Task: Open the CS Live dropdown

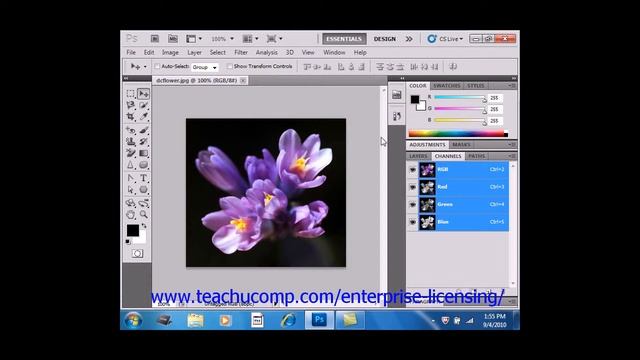Action: 445,39
